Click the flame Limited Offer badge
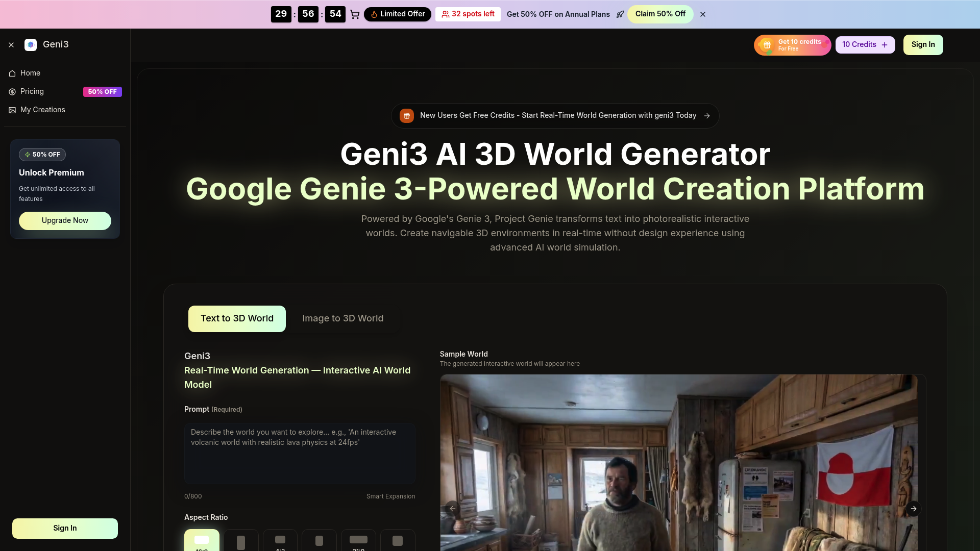Screen dimensions: 980x551 398,14
